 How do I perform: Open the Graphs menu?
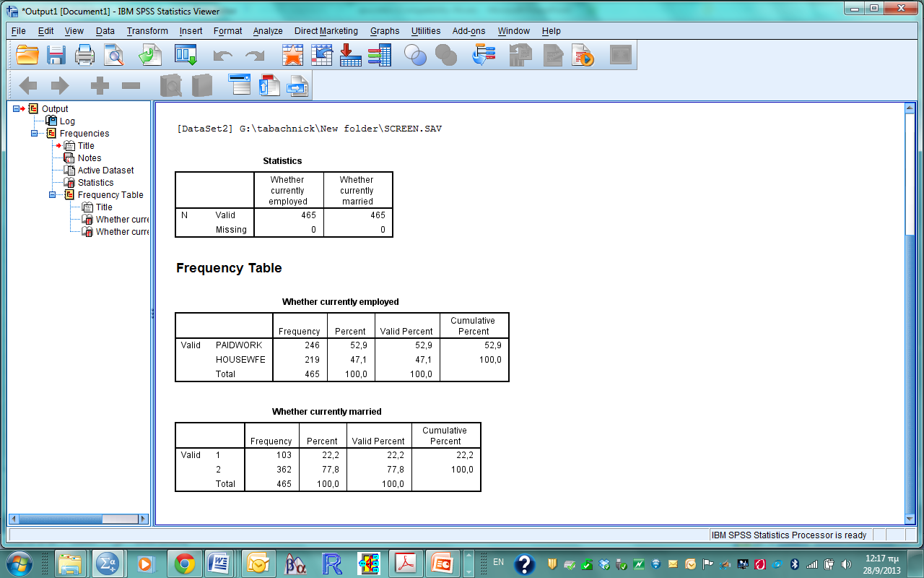(x=385, y=31)
